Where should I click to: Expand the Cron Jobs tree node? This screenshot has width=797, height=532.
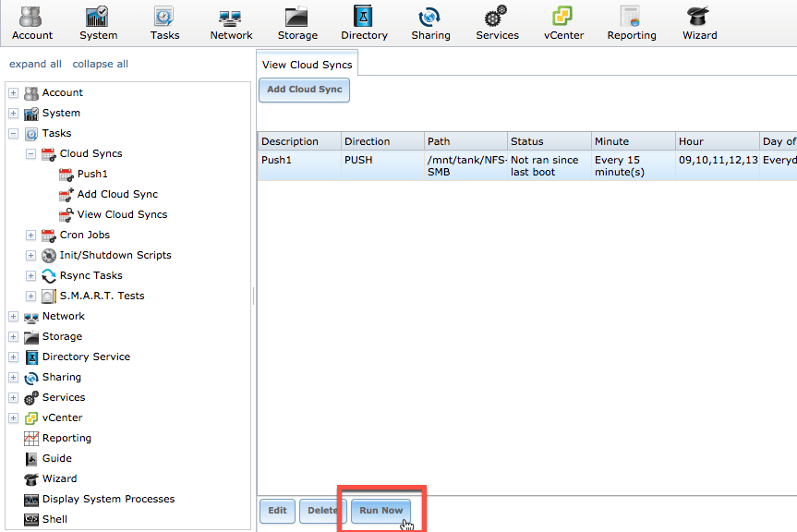(31, 236)
